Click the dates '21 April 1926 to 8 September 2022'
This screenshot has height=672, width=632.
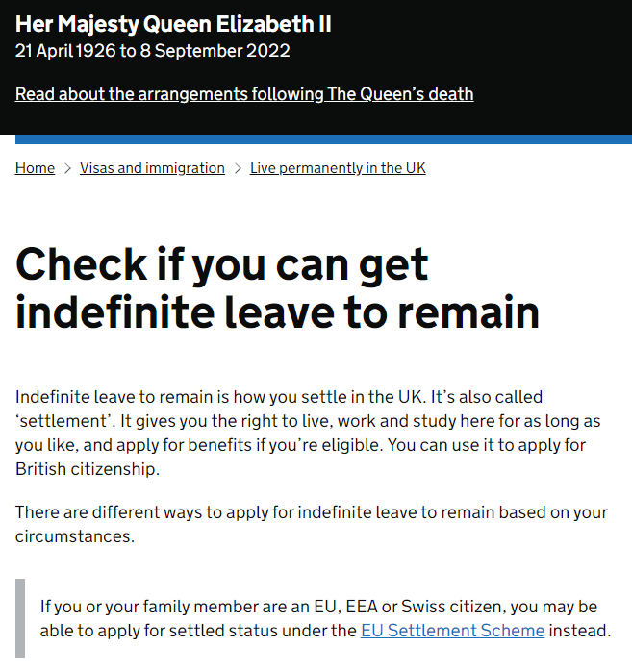click(152, 51)
